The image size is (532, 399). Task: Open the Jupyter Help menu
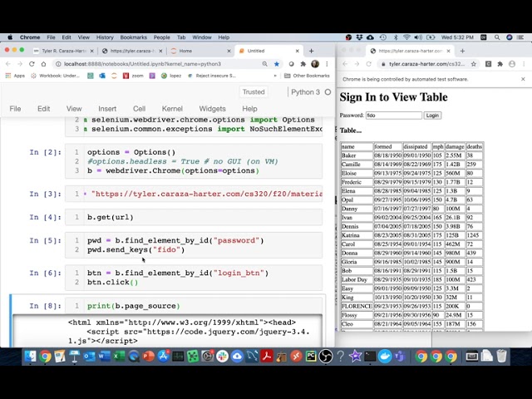pos(249,109)
